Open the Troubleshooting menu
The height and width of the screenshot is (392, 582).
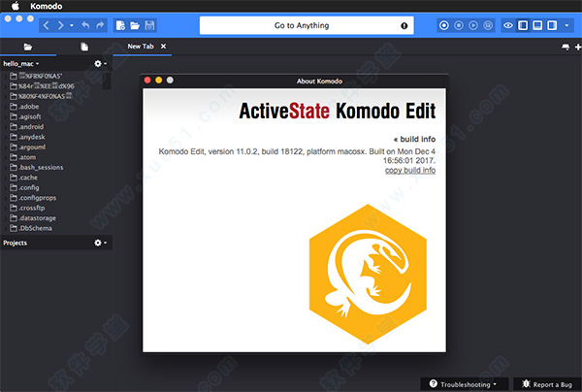(464, 384)
